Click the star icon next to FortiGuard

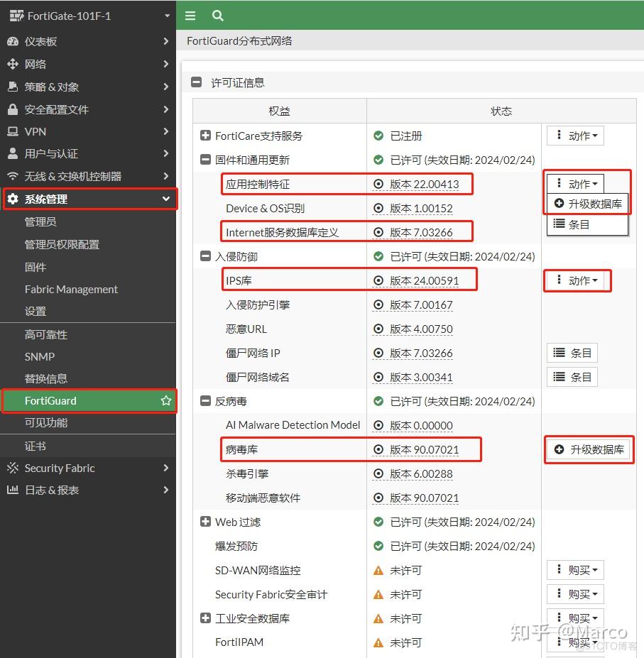(x=165, y=400)
